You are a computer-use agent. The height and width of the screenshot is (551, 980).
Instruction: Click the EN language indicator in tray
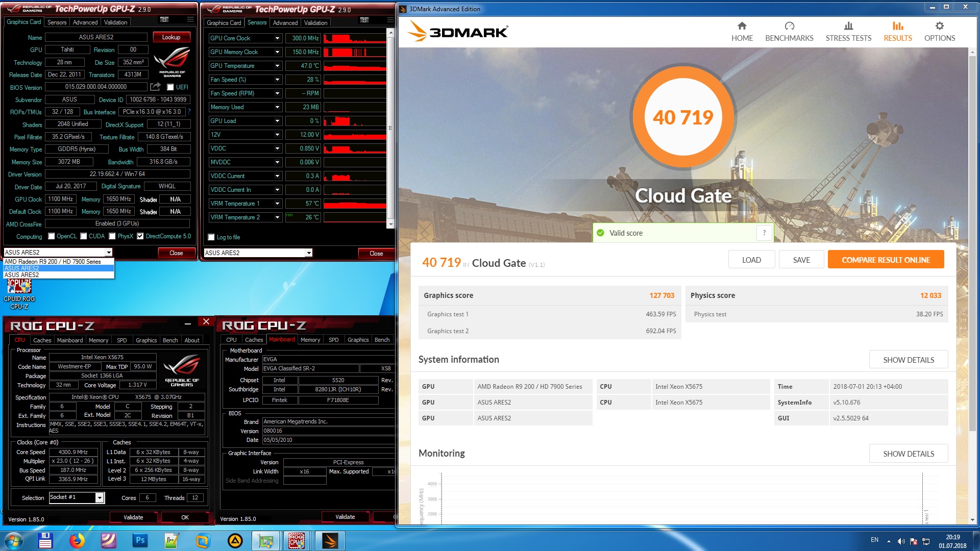tap(874, 540)
